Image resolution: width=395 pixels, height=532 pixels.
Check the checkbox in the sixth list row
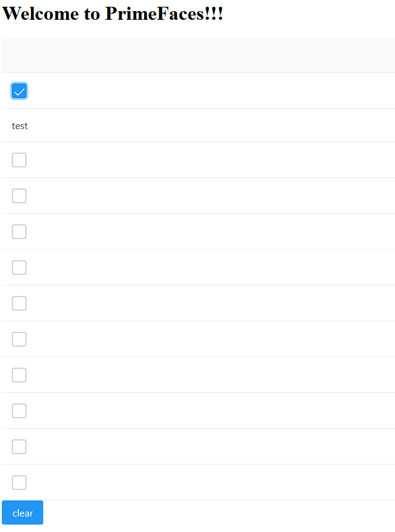(x=19, y=303)
